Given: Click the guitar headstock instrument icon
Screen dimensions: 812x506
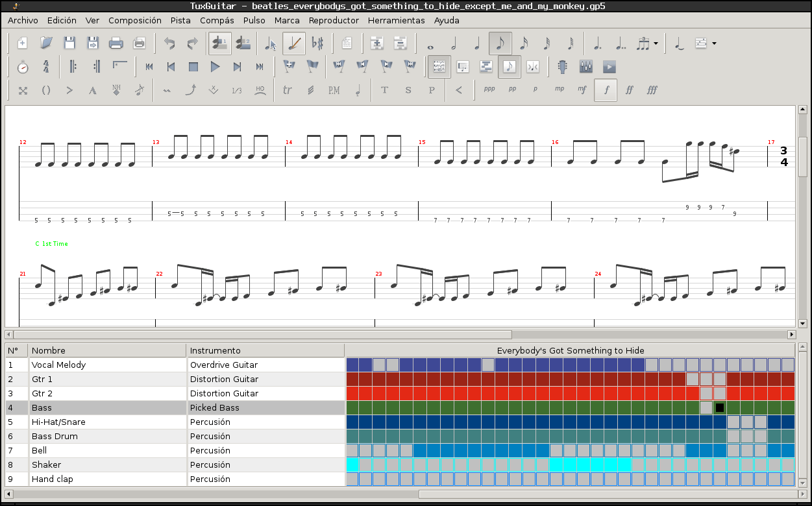Looking at the screenshot, I should click(x=563, y=67).
